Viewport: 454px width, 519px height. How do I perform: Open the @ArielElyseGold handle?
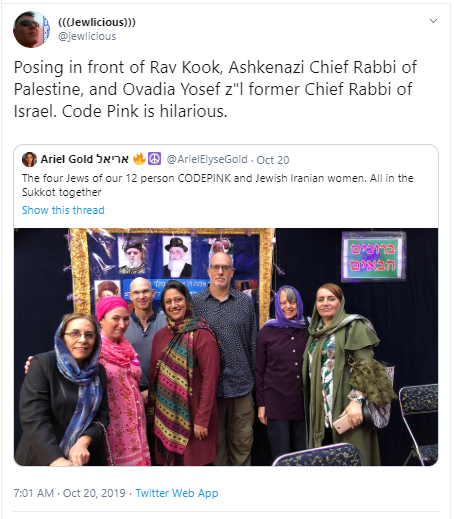207,159
